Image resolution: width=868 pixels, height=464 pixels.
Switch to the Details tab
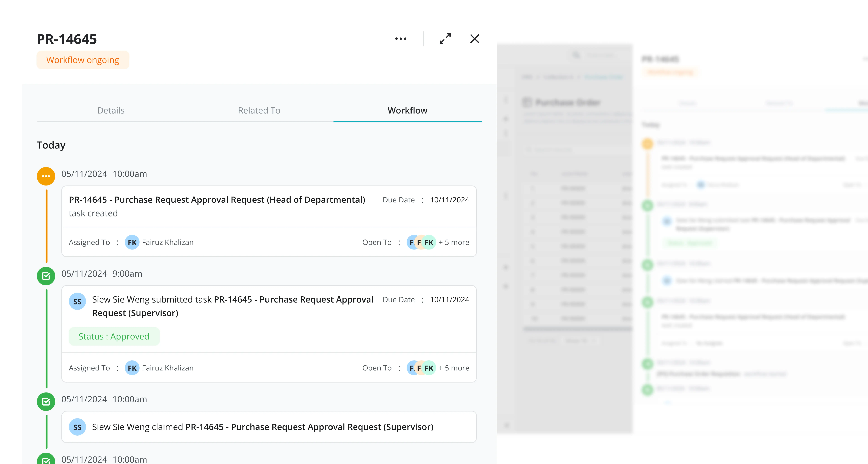(x=111, y=111)
